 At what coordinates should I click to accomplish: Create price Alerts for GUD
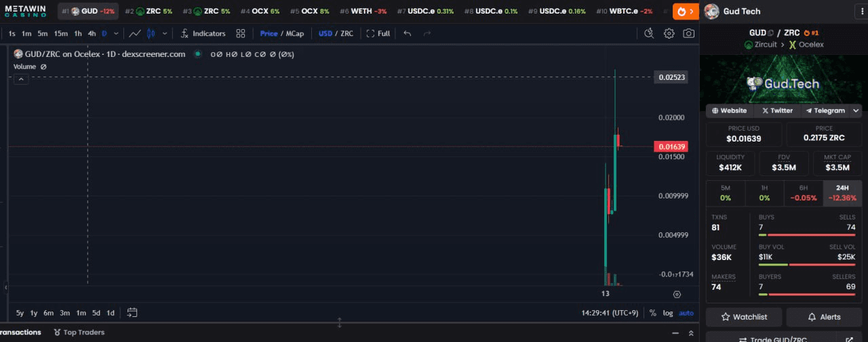point(824,317)
